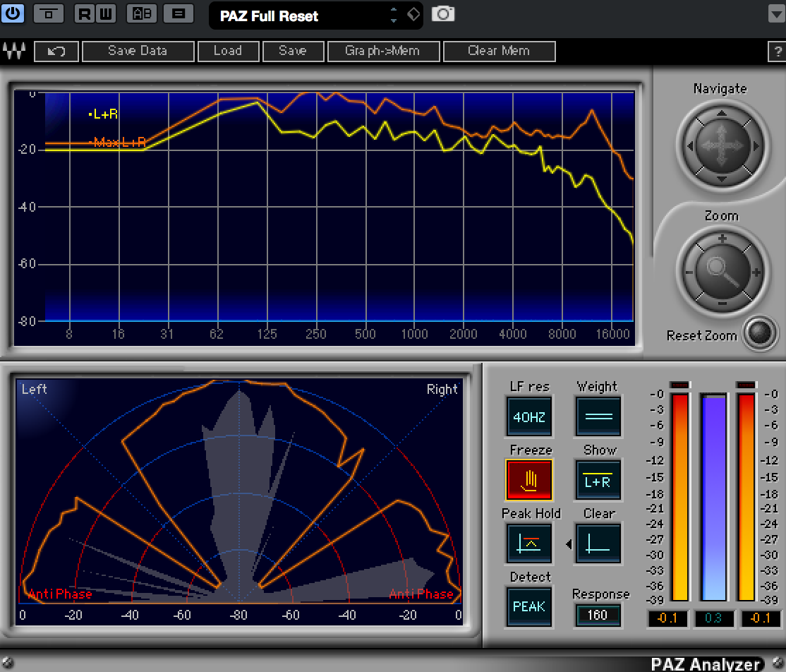Viewport: 786px width, 672px height.
Task: Toggle the plugin power bypass button
Action: (x=13, y=13)
